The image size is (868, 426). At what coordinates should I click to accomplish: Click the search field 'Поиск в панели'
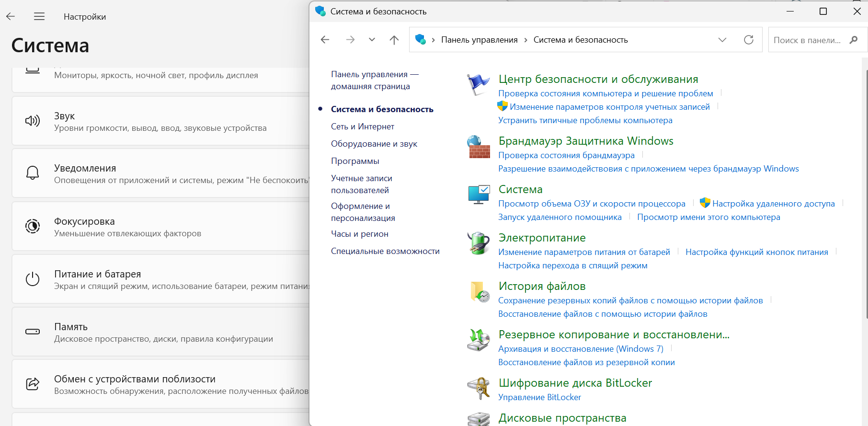pyautogui.click(x=818, y=40)
